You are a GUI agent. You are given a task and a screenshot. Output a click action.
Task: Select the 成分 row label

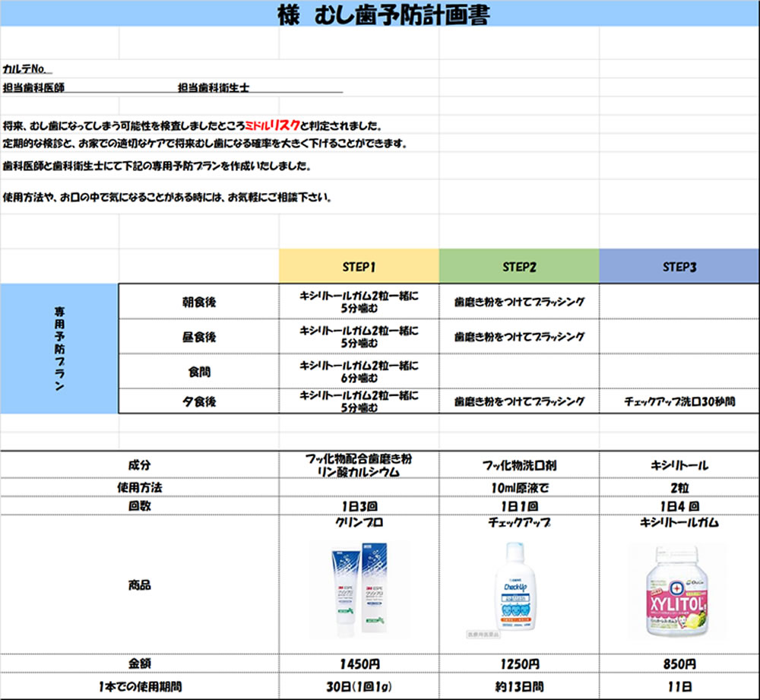(140, 465)
